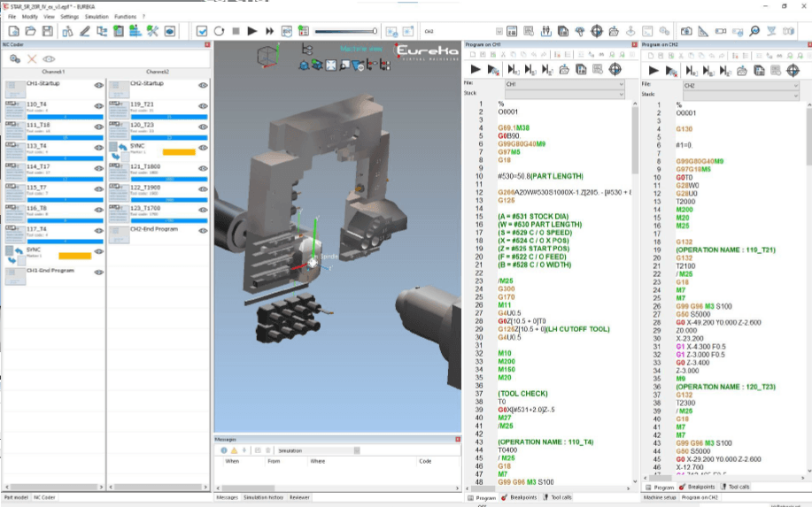Start the simulation with the main play button

click(x=252, y=31)
